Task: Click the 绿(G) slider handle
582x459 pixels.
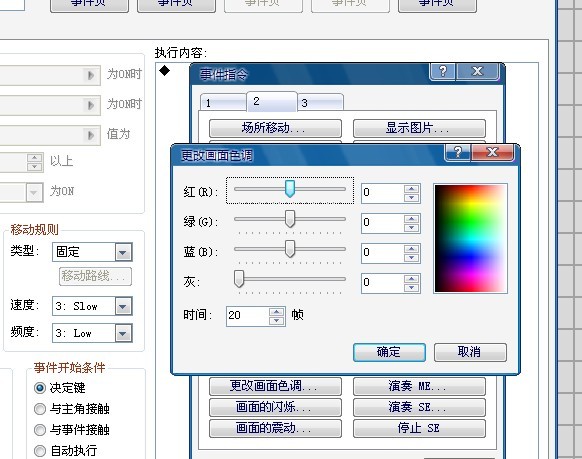Action: click(290, 219)
